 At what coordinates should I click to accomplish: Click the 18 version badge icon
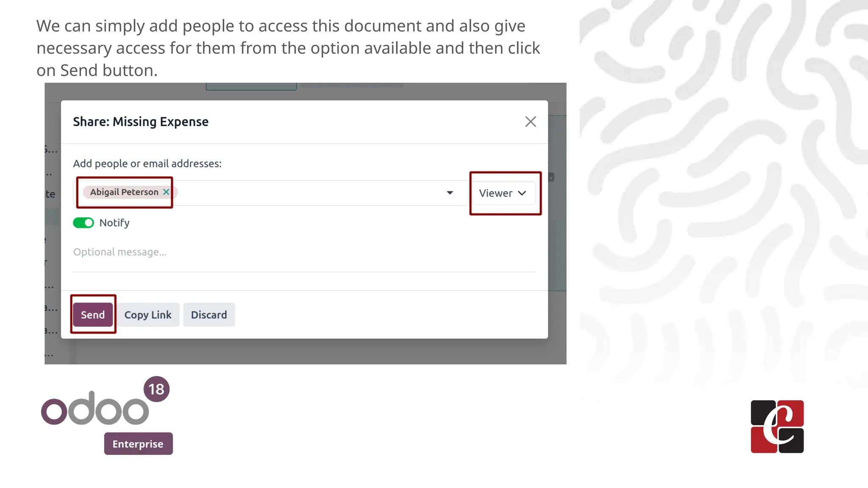pos(156,389)
